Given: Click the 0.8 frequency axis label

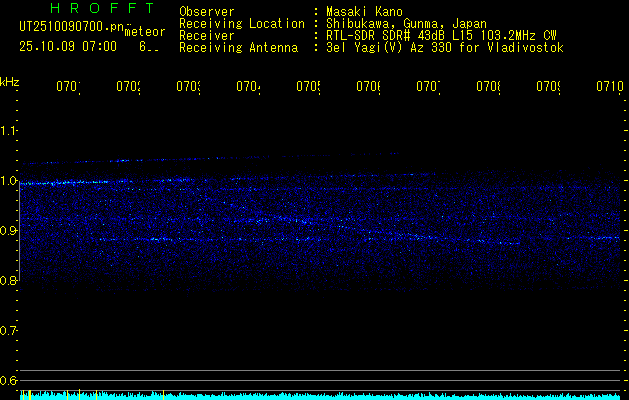Looking at the screenshot, I should click(9, 281).
